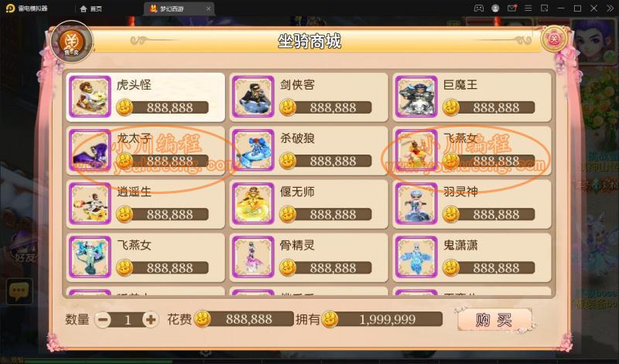Viewport: 619px width, 364px height.
Task: Open the chat bubble icon
Action: pyautogui.click(x=19, y=292)
